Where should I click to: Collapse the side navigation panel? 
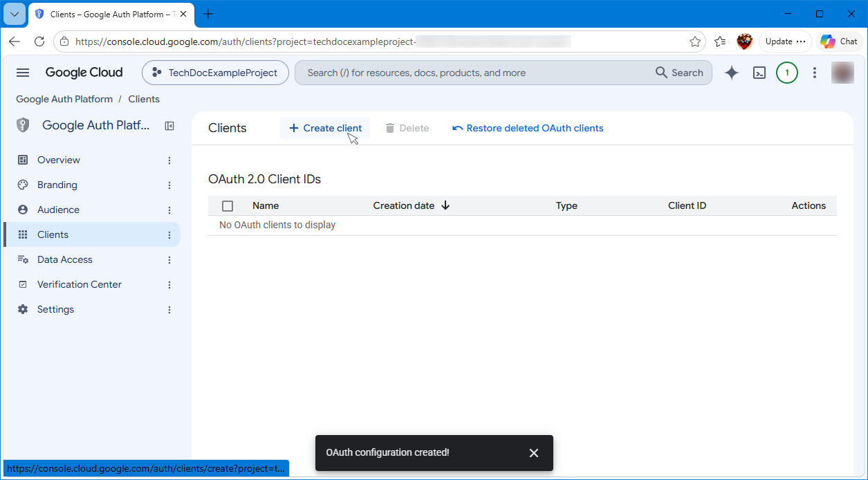[169, 126]
